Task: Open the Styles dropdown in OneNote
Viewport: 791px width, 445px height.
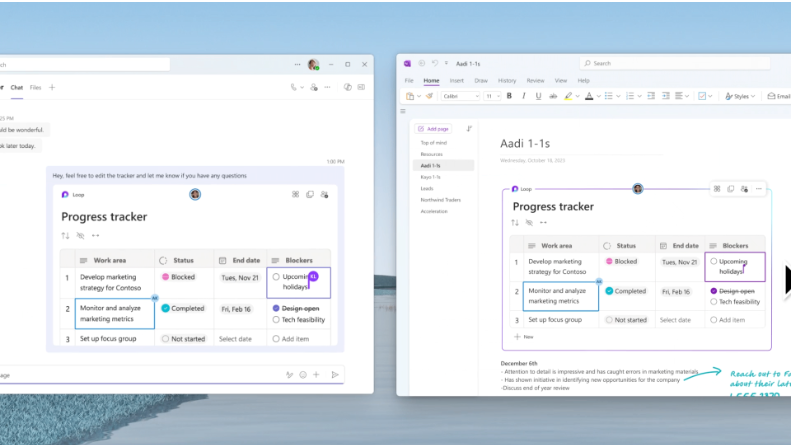Action: [740, 96]
